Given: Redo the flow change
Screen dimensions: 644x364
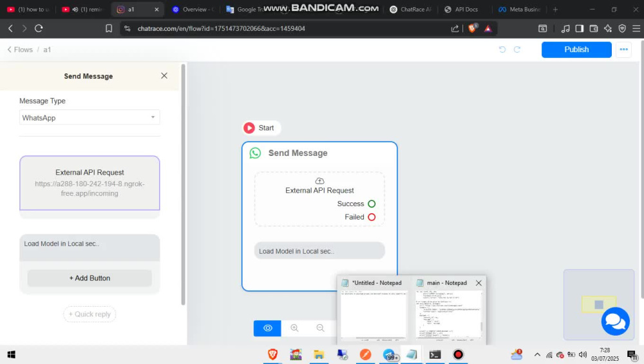Looking at the screenshot, I should click(x=517, y=50).
